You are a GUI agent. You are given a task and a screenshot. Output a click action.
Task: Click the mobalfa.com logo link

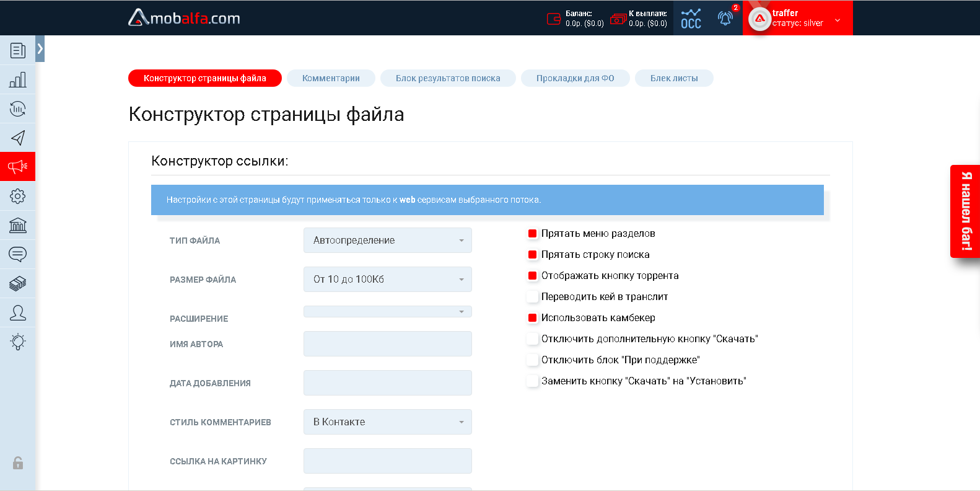point(184,18)
